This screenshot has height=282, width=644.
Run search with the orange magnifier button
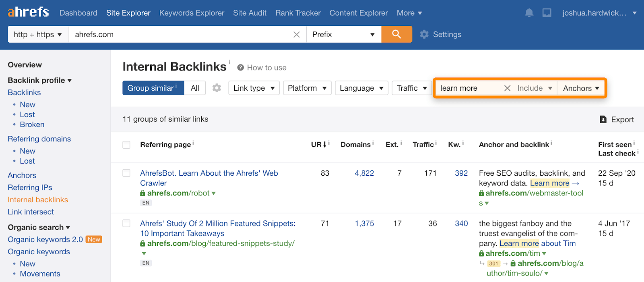click(396, 34)
